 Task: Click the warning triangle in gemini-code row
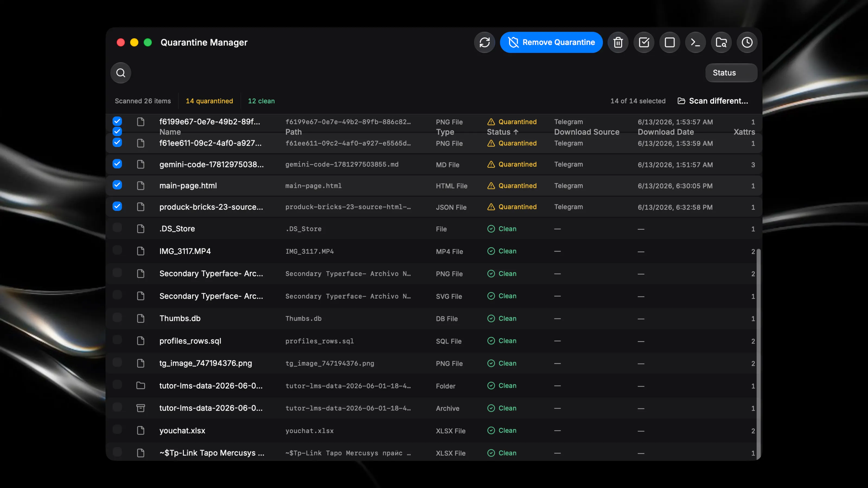[491, 164]
